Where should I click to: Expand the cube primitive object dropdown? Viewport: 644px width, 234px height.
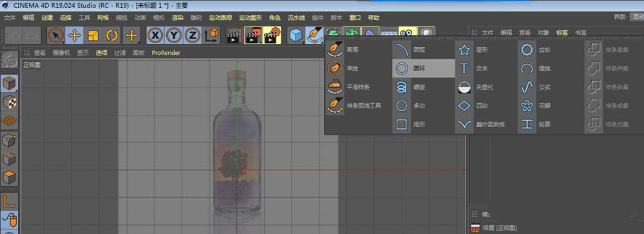[x=296, y=35]
